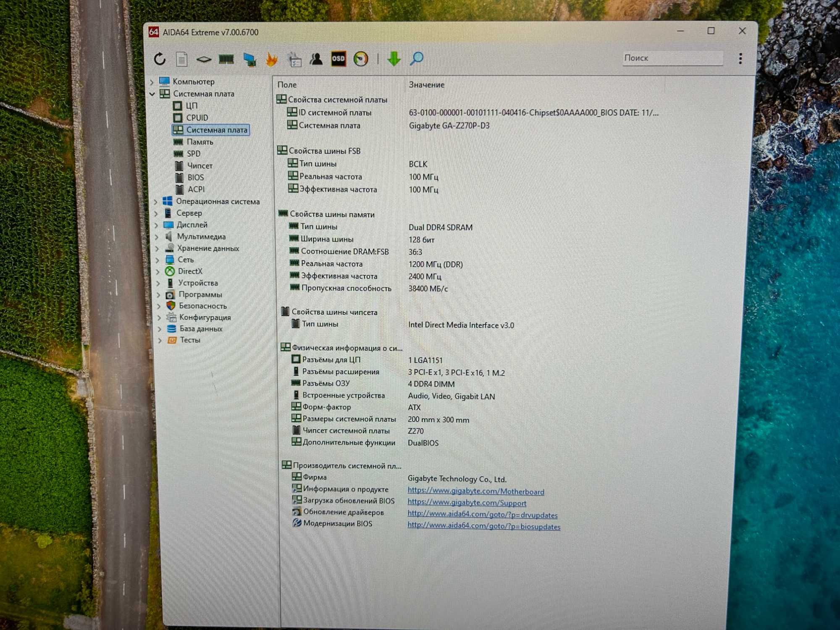The height and width of the screenshot is (630, 840).
Task: Click the gauge sensor panel icon
Action: point(361,59)
